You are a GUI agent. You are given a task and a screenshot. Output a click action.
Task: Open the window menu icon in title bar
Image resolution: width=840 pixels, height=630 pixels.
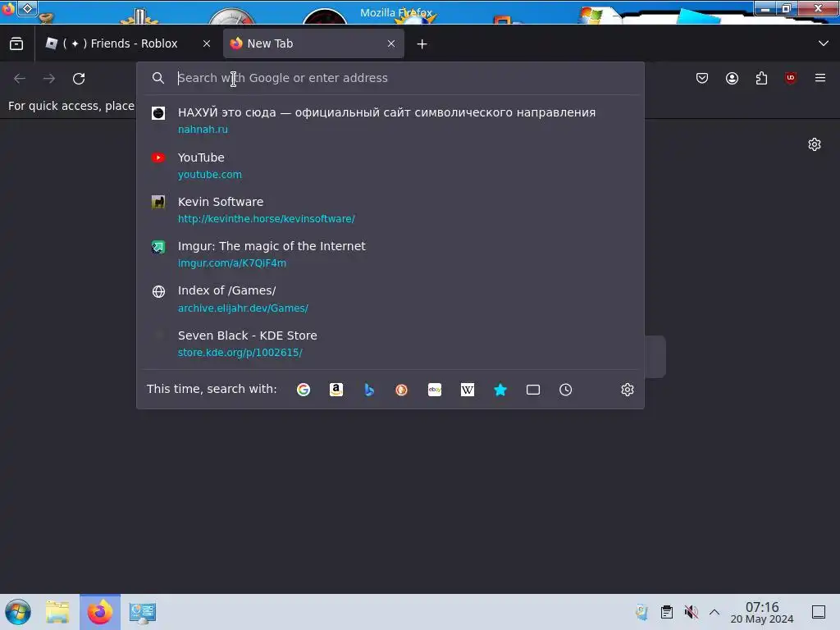[x=7, y=8]
